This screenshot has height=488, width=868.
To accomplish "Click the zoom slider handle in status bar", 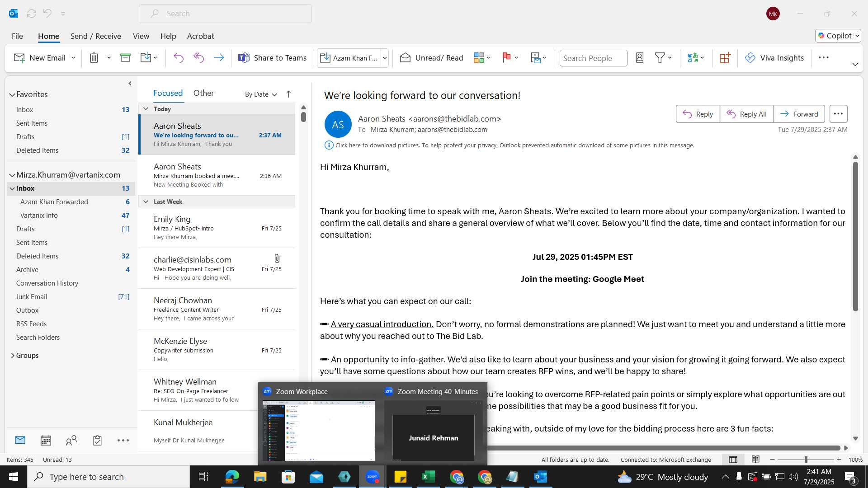I will pos(806,460).
